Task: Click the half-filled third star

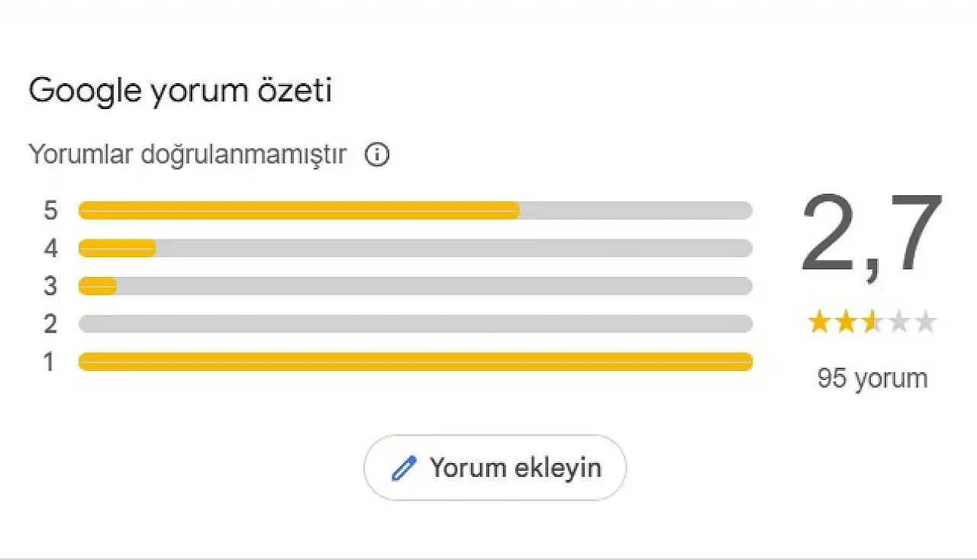Action: 872,323
